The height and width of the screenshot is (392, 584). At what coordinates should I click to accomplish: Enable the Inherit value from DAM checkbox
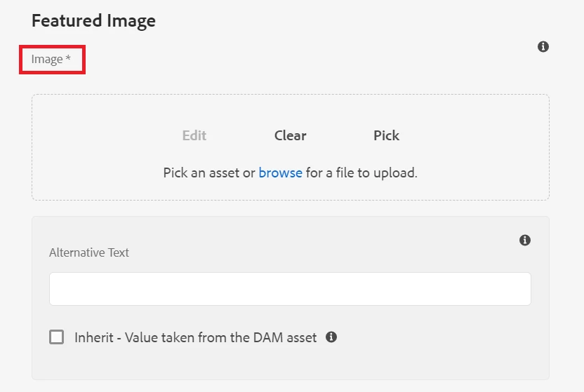tap(56, 337)
